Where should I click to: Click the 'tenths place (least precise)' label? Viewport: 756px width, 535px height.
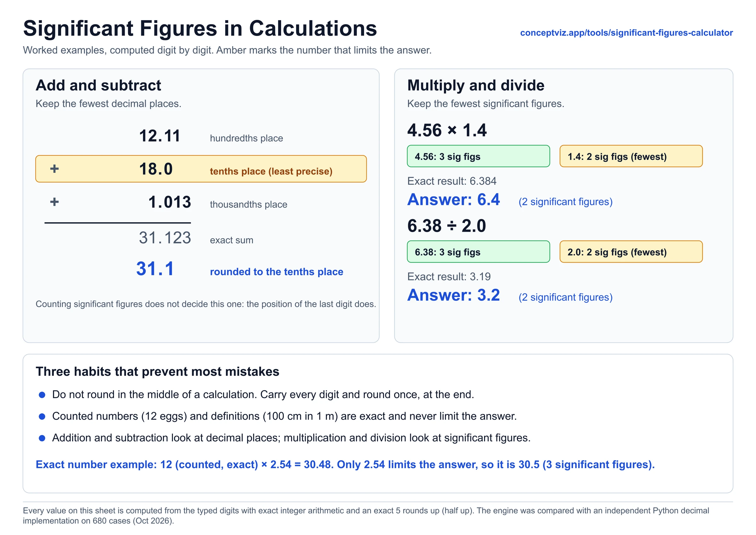point(271,171)
